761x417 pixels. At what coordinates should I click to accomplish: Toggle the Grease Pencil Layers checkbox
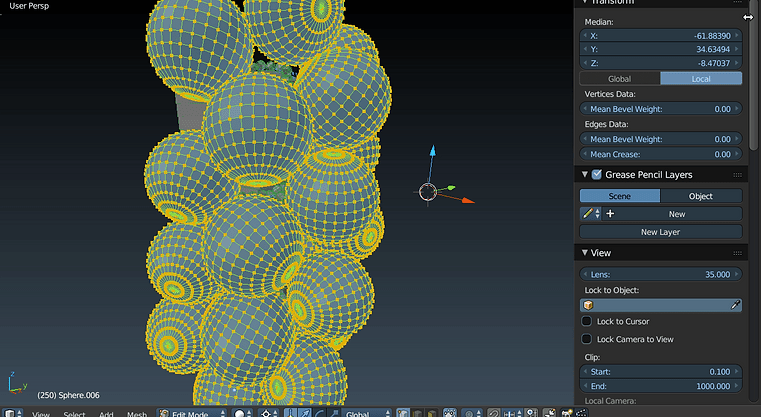[596, 174]
